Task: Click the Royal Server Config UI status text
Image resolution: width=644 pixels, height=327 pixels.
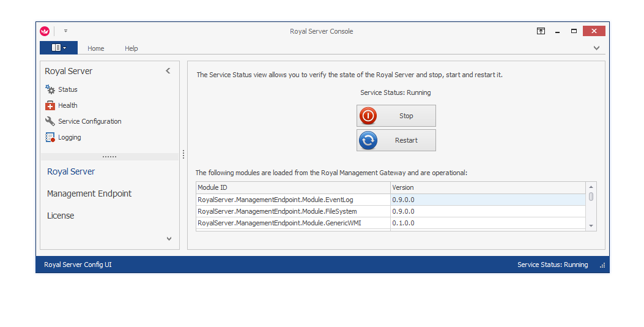Action: pos(78,265)
